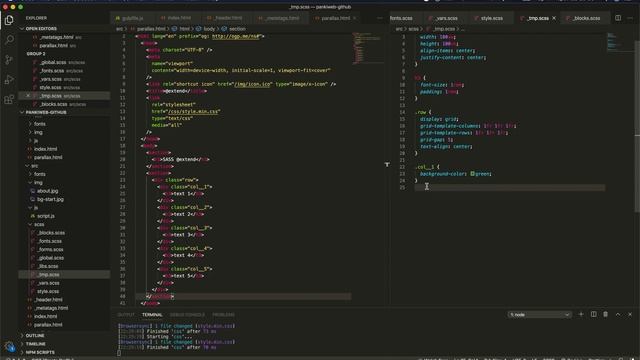
Task: Open the terminal shell selector dropdown
Action: pyautogui.click(x=539, y=315)
